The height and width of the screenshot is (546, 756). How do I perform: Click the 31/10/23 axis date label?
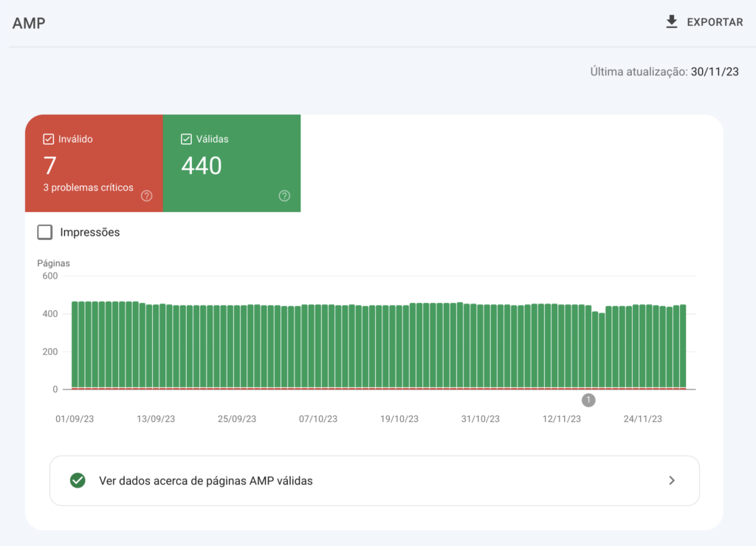point(480,419)
